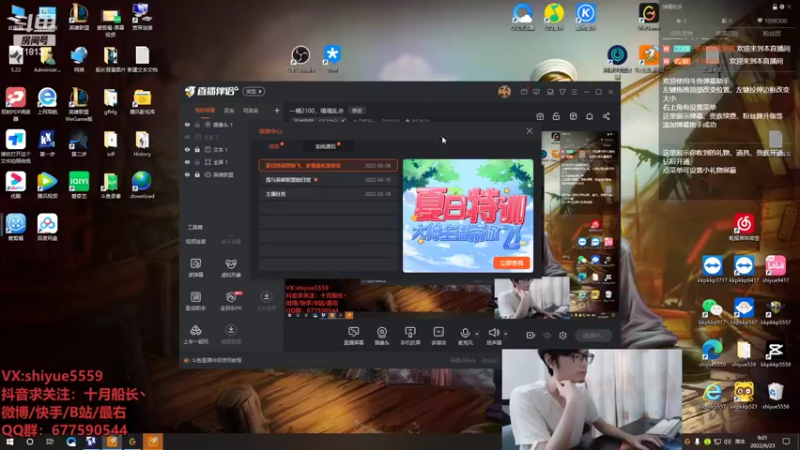800x450 pixels.
Task: Toggle the preview eye icon in bottom bar
Action: pyautogui.click(x=547, y=336)
